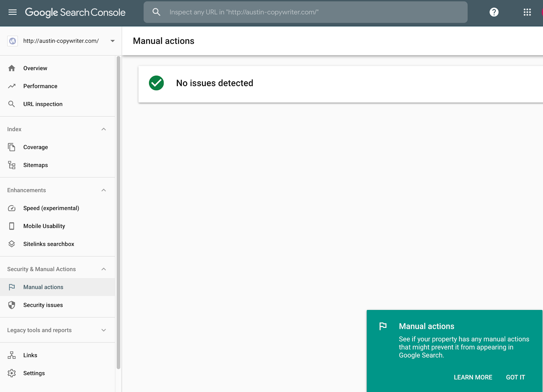Click the Sitemaps tree icon

point(12,165)
